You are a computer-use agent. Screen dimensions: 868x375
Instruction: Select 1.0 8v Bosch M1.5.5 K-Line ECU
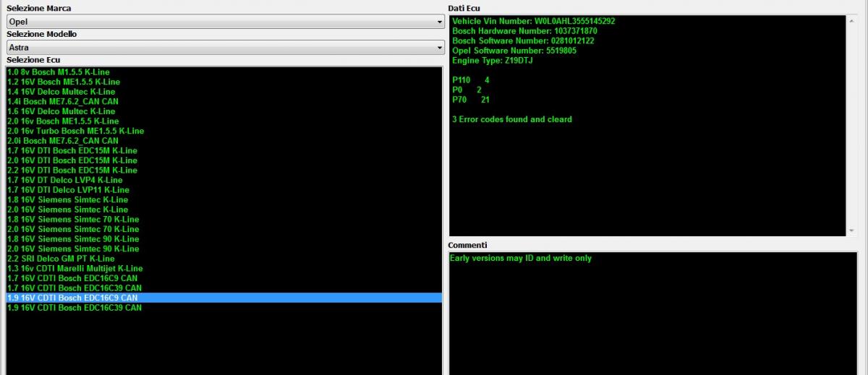pos(224,72)
